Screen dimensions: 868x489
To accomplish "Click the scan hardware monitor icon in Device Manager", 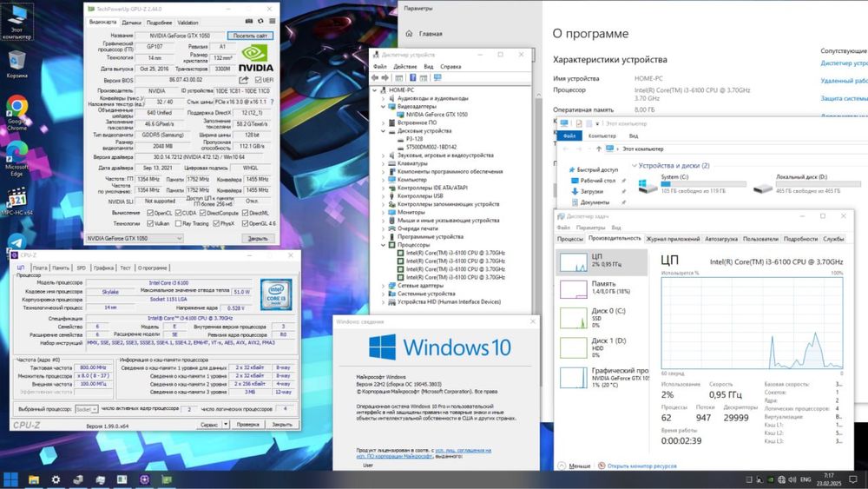I will [437, 77].
